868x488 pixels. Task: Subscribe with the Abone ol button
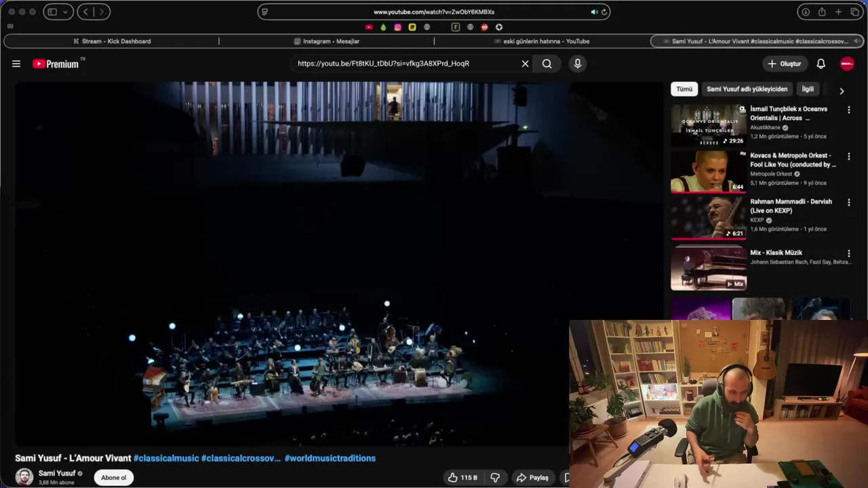click(114, 478)
